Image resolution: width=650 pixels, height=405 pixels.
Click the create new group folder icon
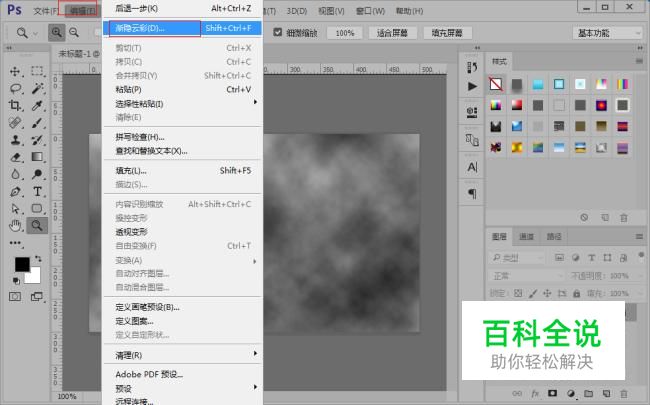pos(588,393)
